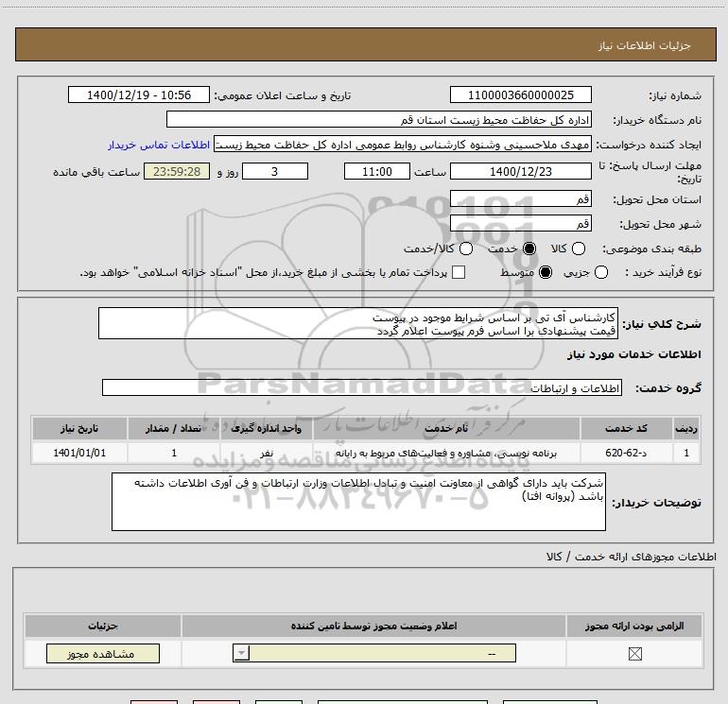Select the کالا/خدمت radio option

466,249
